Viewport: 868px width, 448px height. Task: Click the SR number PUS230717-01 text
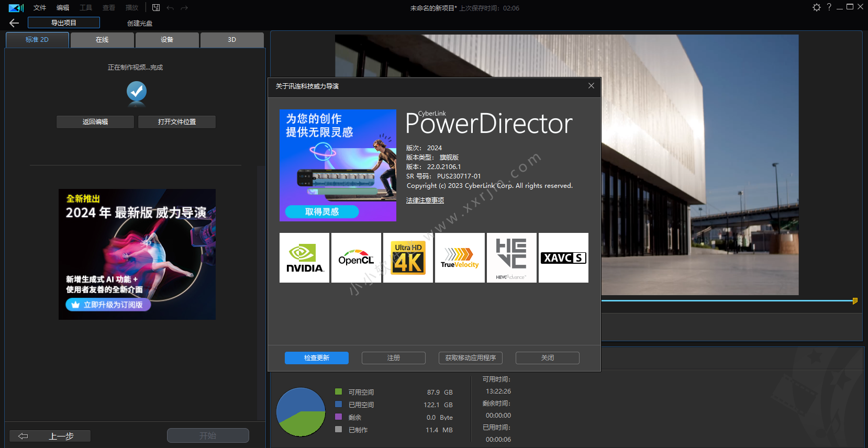coord(459,176)
